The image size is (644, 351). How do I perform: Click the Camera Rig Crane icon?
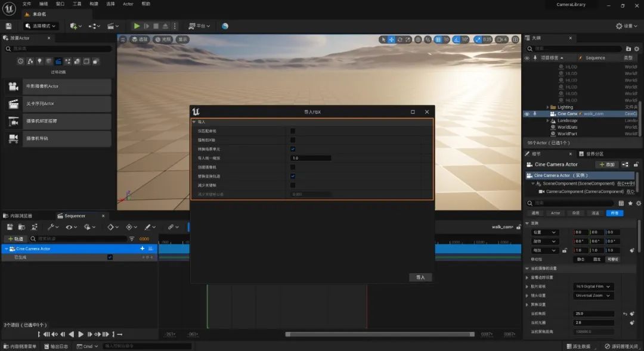(x=13, y=122)
